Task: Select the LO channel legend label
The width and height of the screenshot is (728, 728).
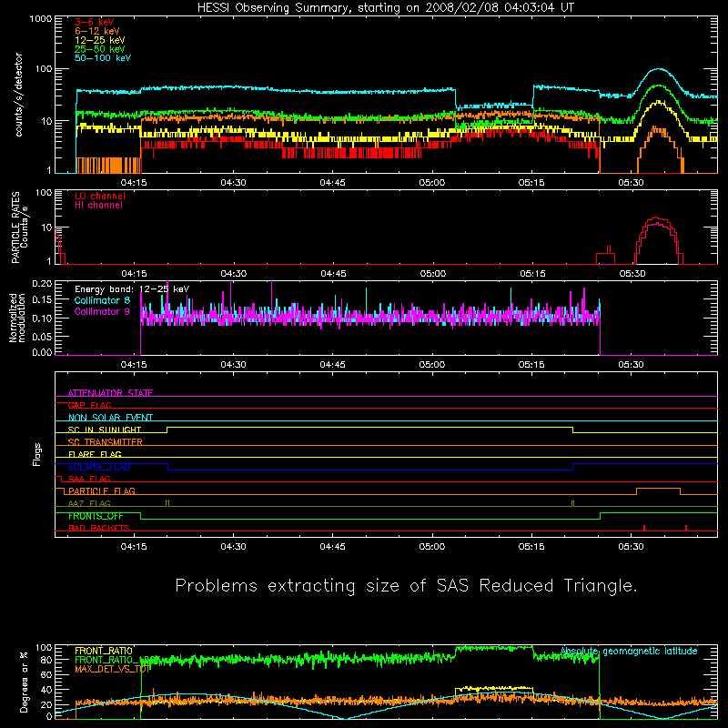Action: (100, 196)
